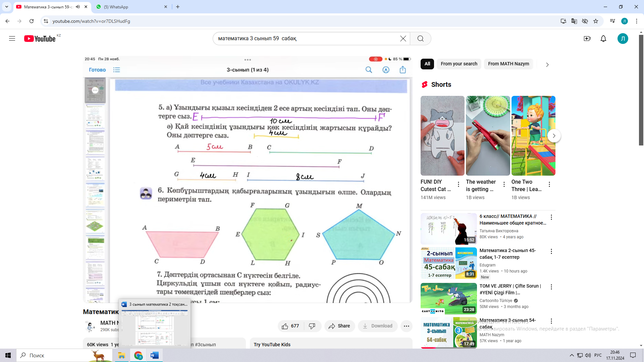Dislike the video with thumbs down
644x362 pixels.
click(x=312, y=326)
